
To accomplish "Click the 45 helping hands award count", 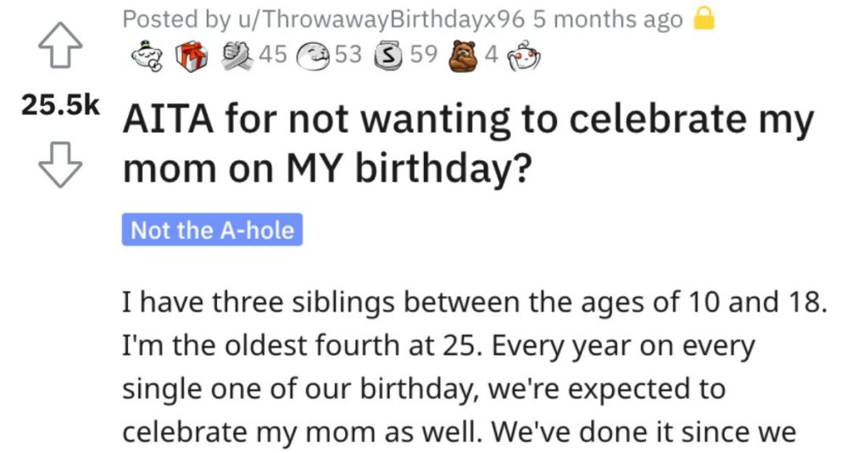I will [273, 54].
